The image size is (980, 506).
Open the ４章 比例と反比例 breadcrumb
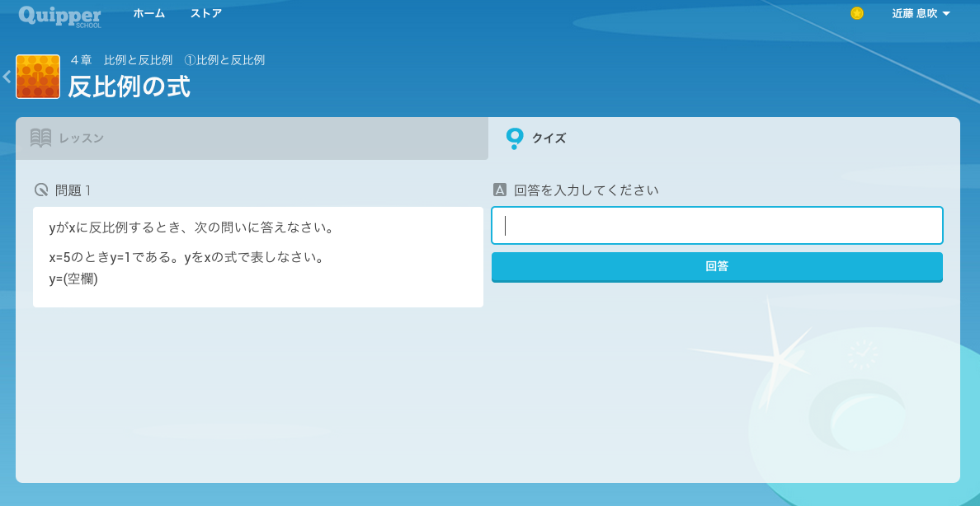pos(121,60)
